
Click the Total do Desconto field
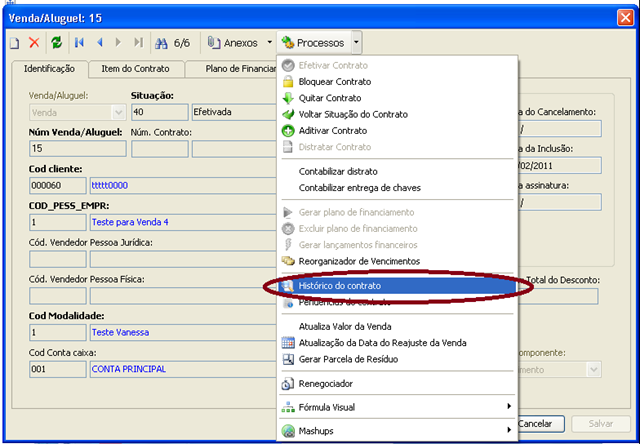click(558, 296)
